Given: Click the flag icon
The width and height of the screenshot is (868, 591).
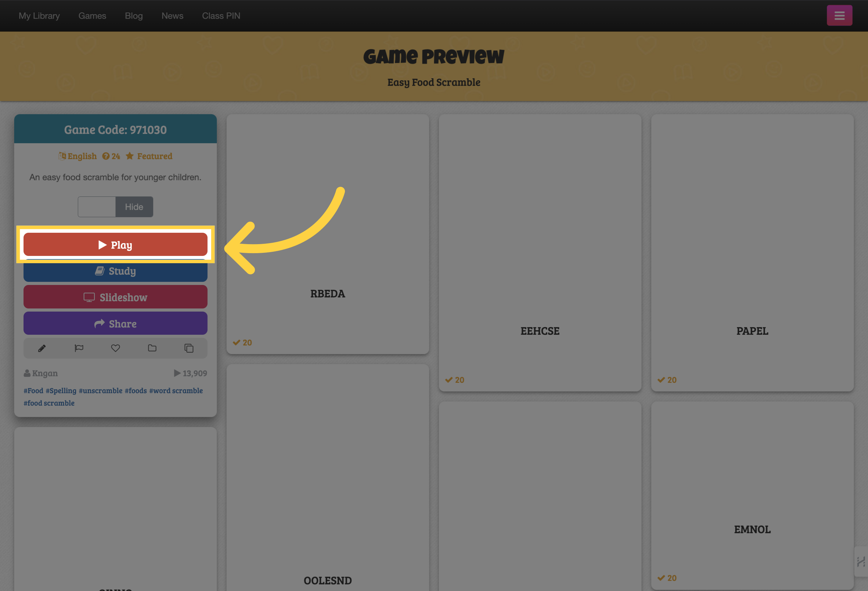Looking at the screenshot, I should pyautogui.click(x=79, y=348).
